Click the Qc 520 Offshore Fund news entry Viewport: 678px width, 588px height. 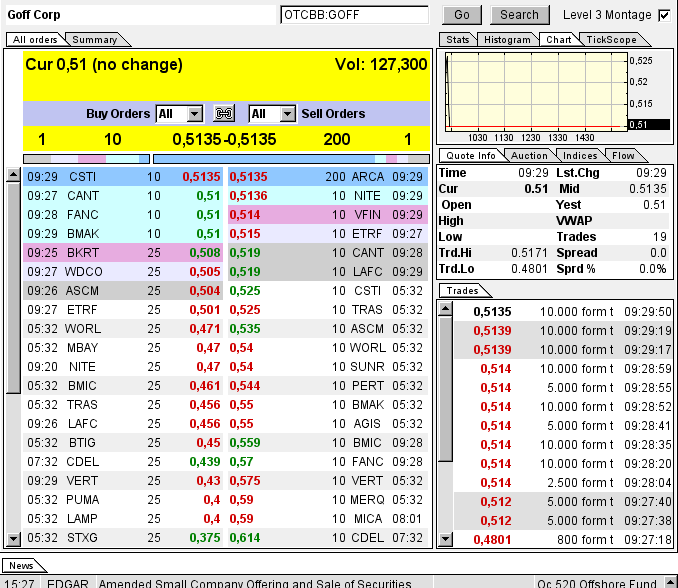597,583
